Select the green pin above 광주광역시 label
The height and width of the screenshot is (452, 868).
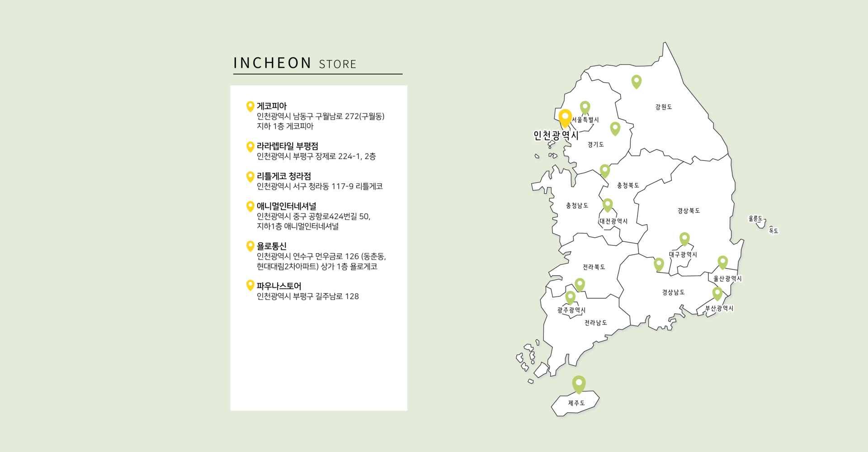571,298
